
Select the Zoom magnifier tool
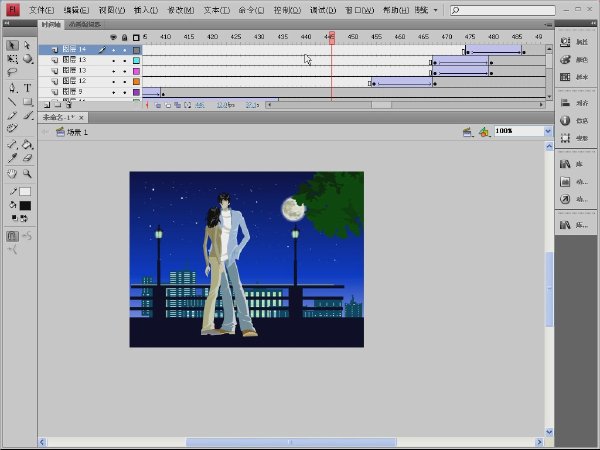[x=27, y=174]
